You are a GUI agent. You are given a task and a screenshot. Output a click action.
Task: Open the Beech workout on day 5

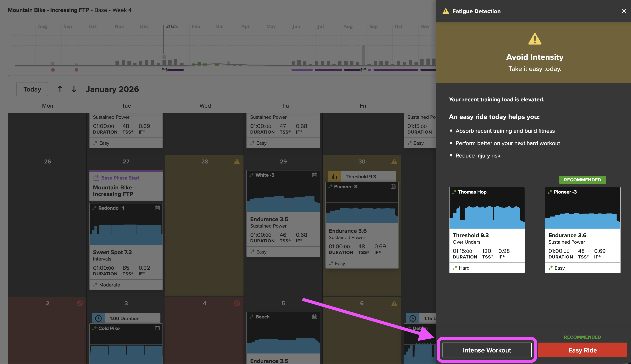(283, 338)
